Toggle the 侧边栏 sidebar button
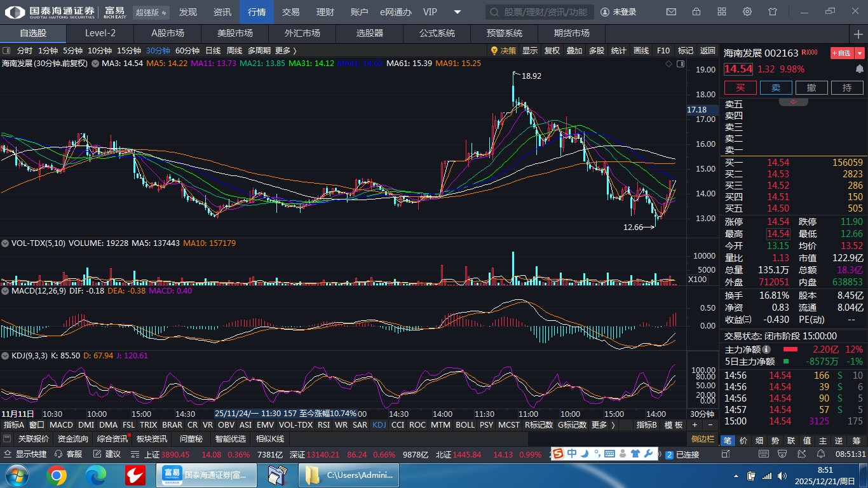The width and height of the screenshot is (868, 488). click(703, 439)
